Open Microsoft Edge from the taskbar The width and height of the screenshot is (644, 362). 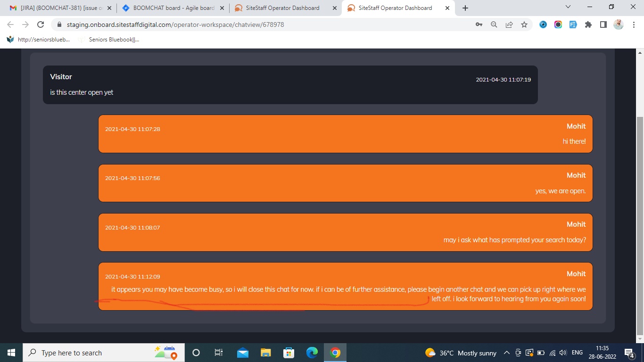pos(312,353)
